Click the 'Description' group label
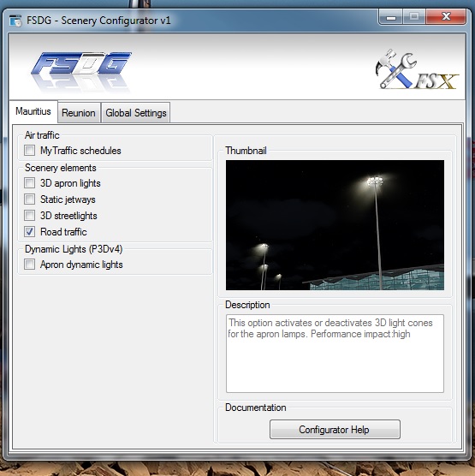 tap(247, 305)
